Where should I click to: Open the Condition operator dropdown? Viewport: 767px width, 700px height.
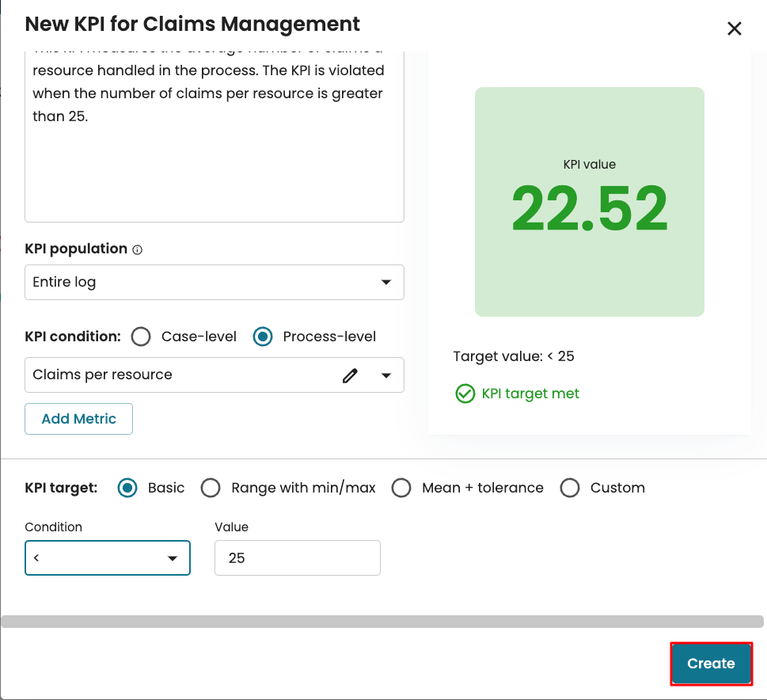108,558
